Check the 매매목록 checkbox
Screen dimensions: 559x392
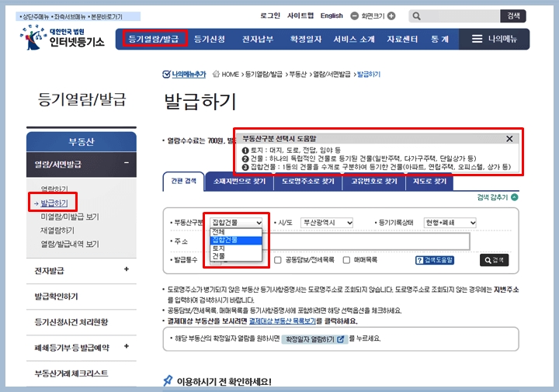tap(346, 260)
